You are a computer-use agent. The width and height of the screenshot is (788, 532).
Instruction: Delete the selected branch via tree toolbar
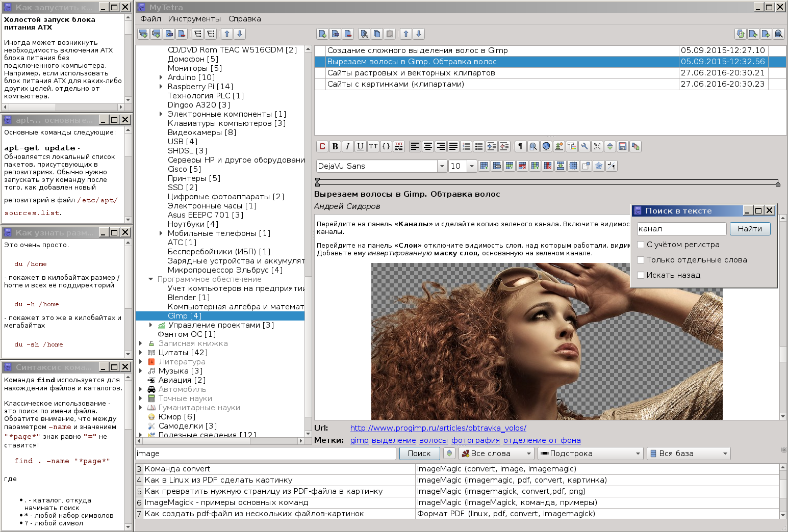(182, 34)
